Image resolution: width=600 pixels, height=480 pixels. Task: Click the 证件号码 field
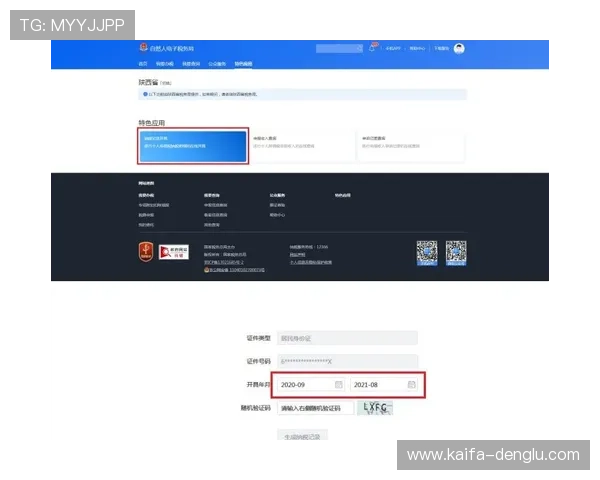click(347, 361)
